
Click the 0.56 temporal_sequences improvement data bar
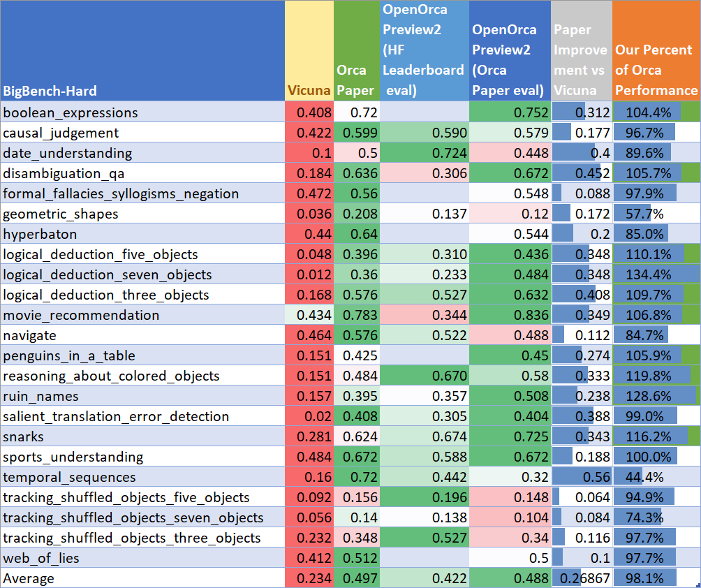(581, 477)
